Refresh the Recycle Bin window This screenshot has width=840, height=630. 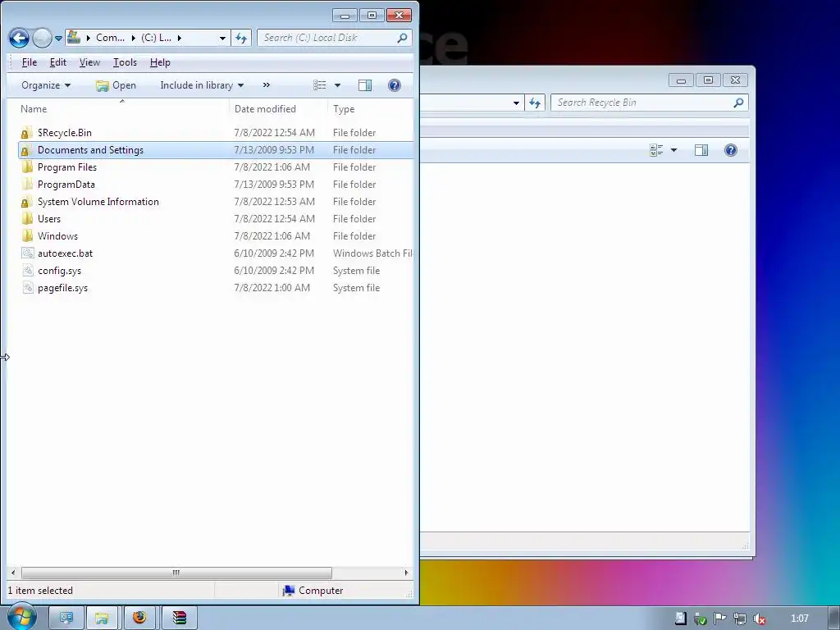coord(535,103)
